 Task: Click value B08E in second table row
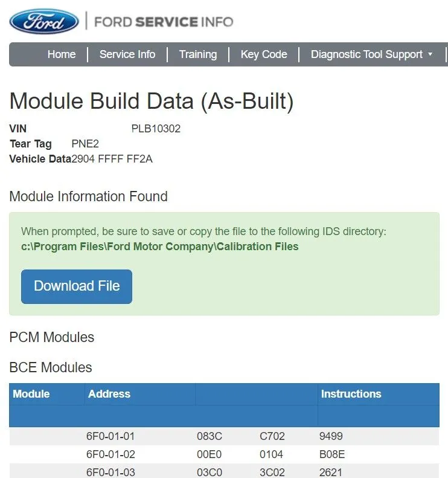click(x=331, y=454)
